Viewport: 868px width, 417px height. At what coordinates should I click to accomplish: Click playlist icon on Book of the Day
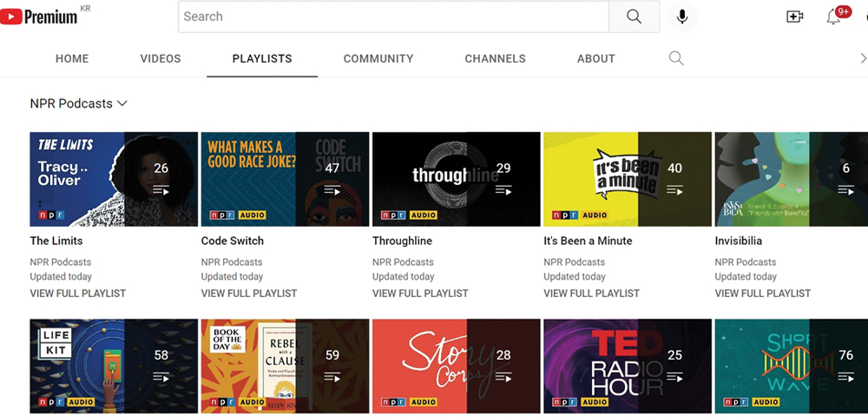tap(332, 377)
